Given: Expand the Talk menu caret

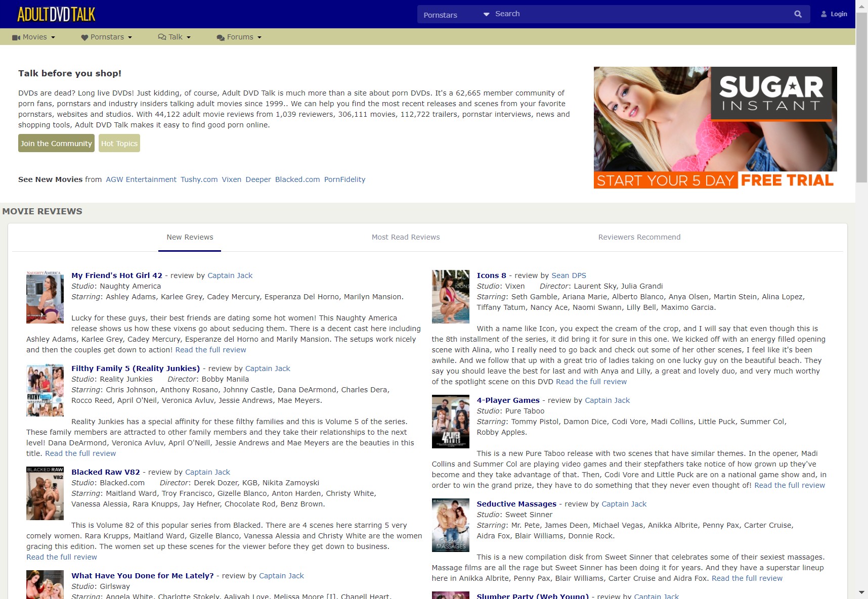Looking at the screenshot, I should click(189, 37).
